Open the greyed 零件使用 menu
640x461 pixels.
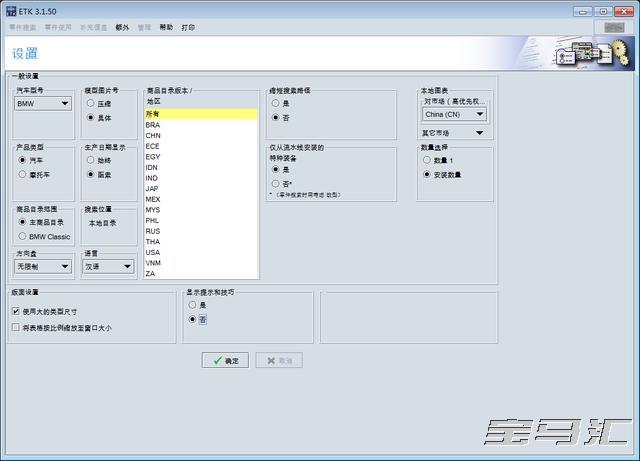(58, 27)
